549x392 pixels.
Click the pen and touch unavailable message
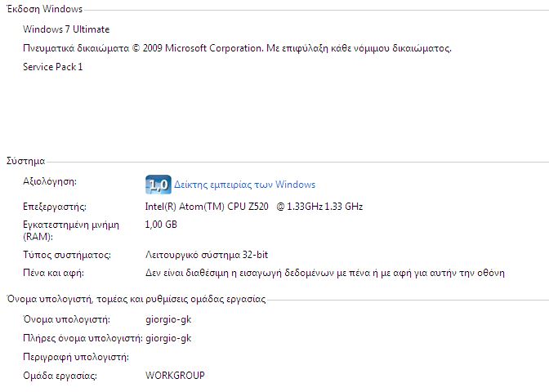[324, 273]
